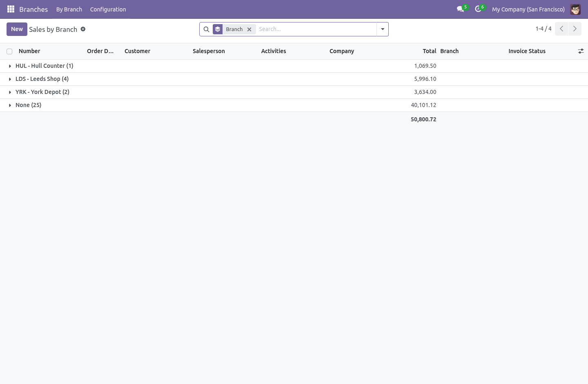Open the discuss messages icon
588x384 pixels.
coord(461,9)
